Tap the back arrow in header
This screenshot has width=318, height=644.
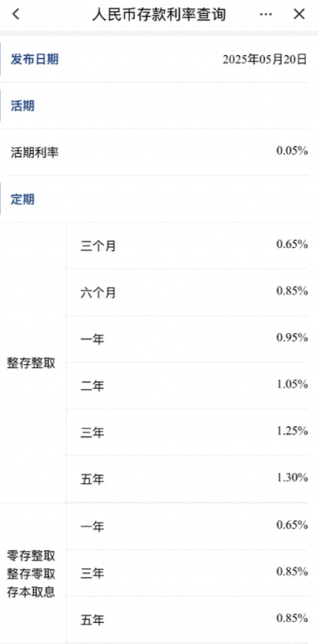(x=16, y=14)
